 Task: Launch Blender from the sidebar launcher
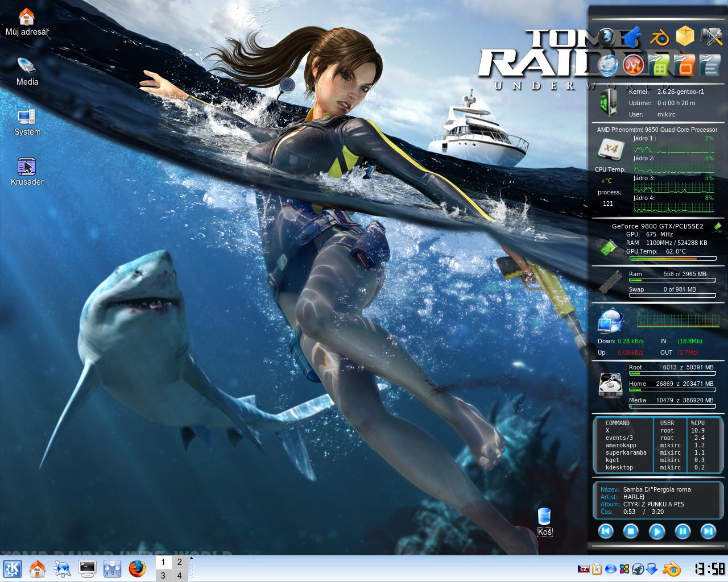pos(659,37)
